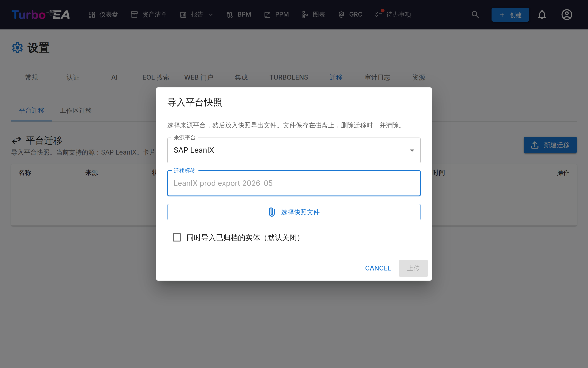The width and height of the screenshot is (588, 368).
Task: Click the 报告 chart icon
Action: point(183,15)
